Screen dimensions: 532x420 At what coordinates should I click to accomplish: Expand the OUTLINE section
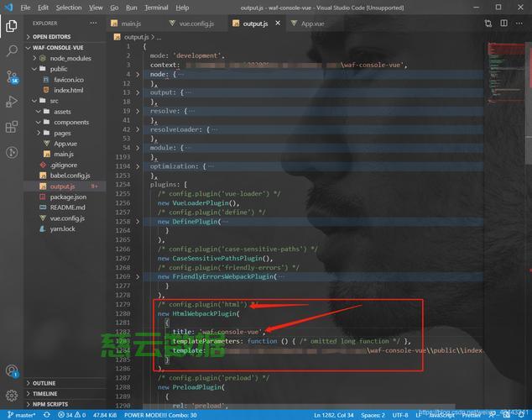(44, 383)
